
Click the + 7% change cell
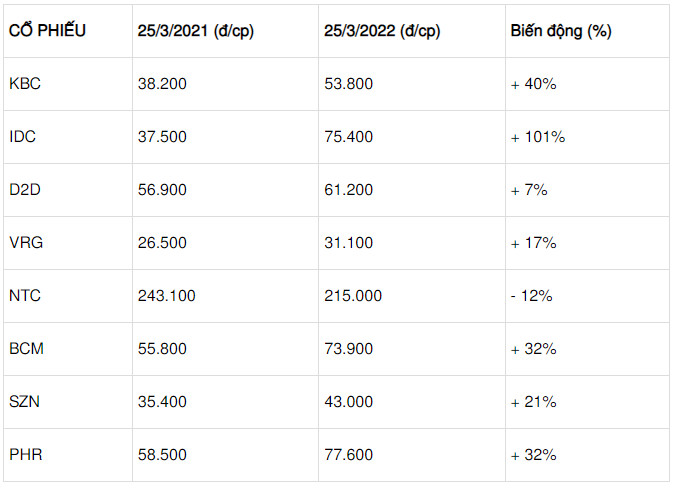click(529, 190)
